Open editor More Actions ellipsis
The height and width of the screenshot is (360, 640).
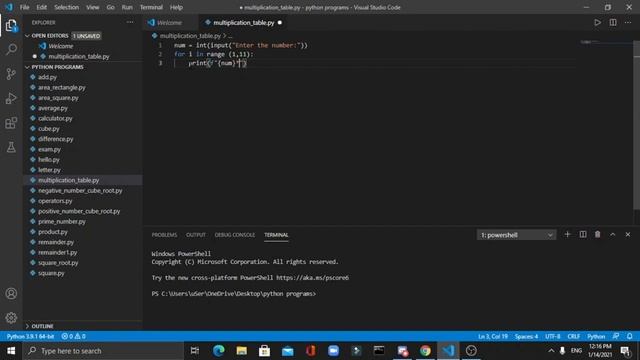pos(628,22)
